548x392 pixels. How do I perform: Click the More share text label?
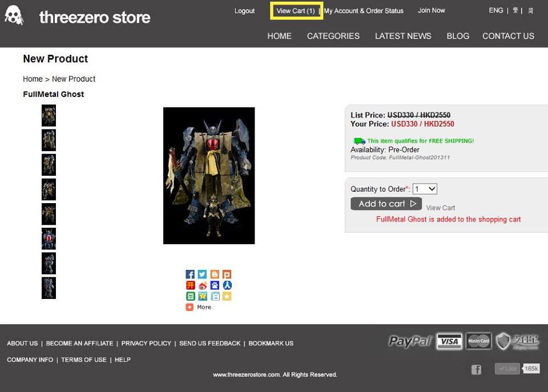pos(204,307)
